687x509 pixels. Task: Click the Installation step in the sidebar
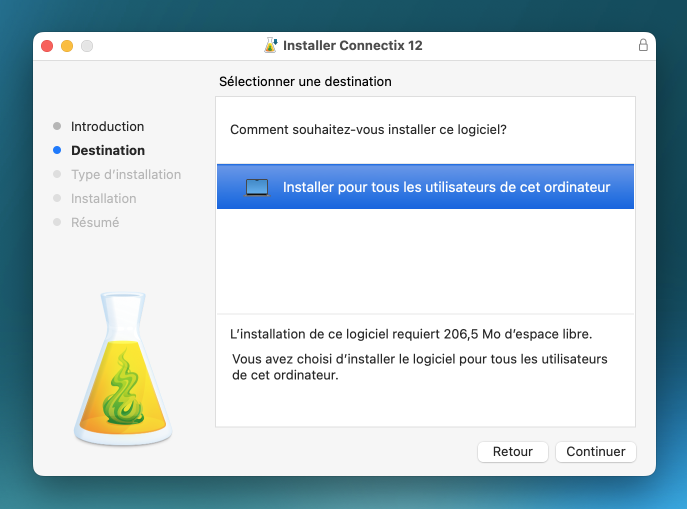(x=103, y=199)
